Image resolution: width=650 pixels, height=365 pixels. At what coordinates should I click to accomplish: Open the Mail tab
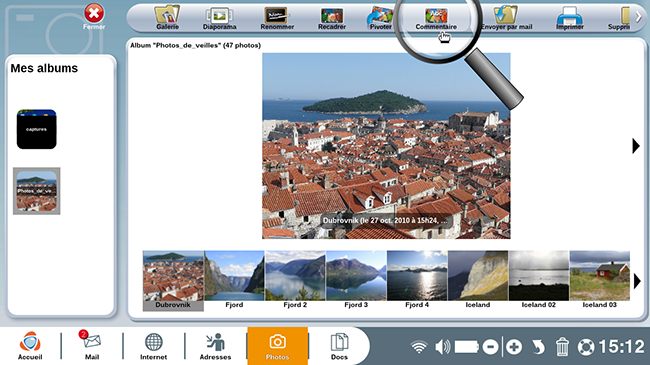92,346
